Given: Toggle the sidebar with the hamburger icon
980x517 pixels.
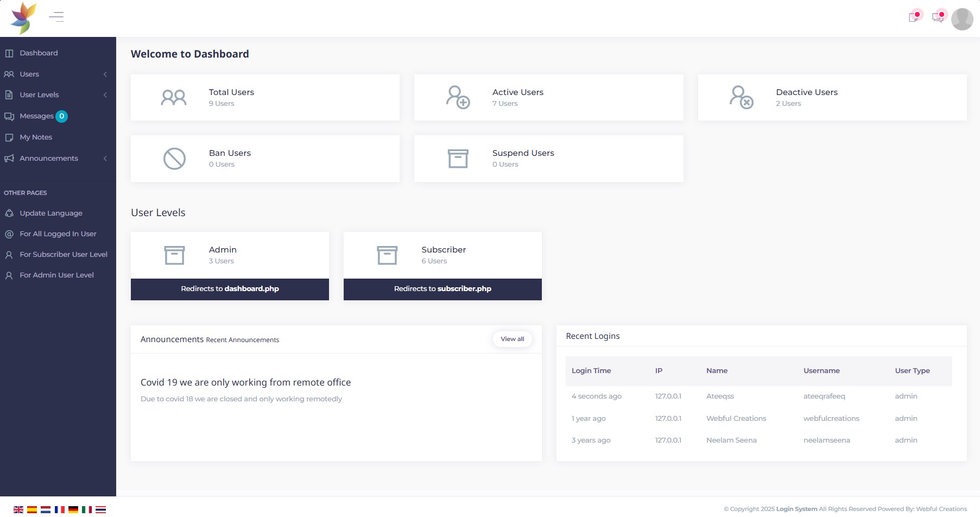Looking at the screenshot, I should tap(56, 17).
